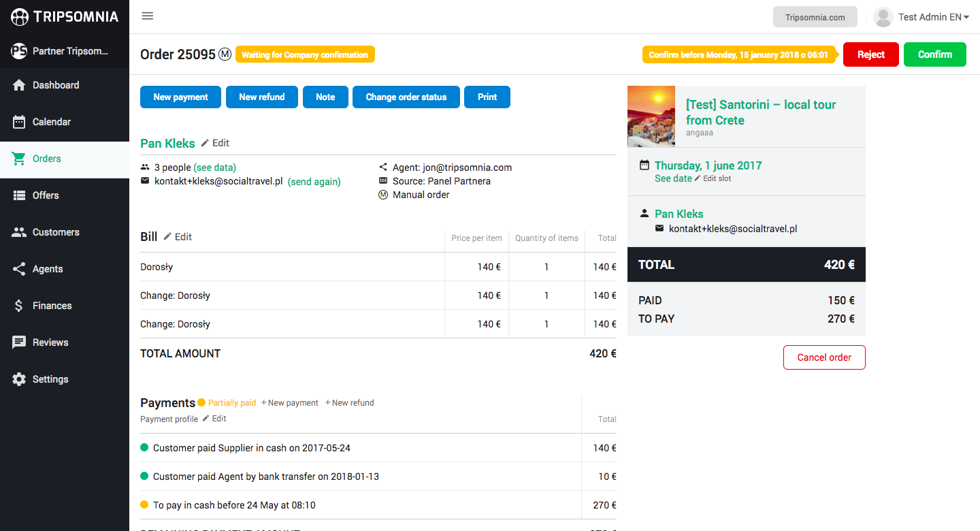Screen dimensions: 980x531
Task: Open the hamburger menu icon
Action: (x=148, y=16)
